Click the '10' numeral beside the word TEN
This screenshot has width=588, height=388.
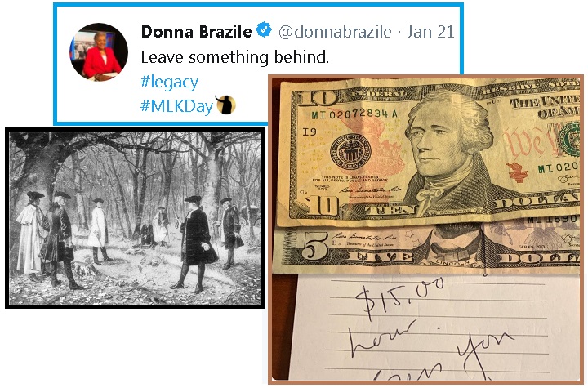[x=322, y=206]
